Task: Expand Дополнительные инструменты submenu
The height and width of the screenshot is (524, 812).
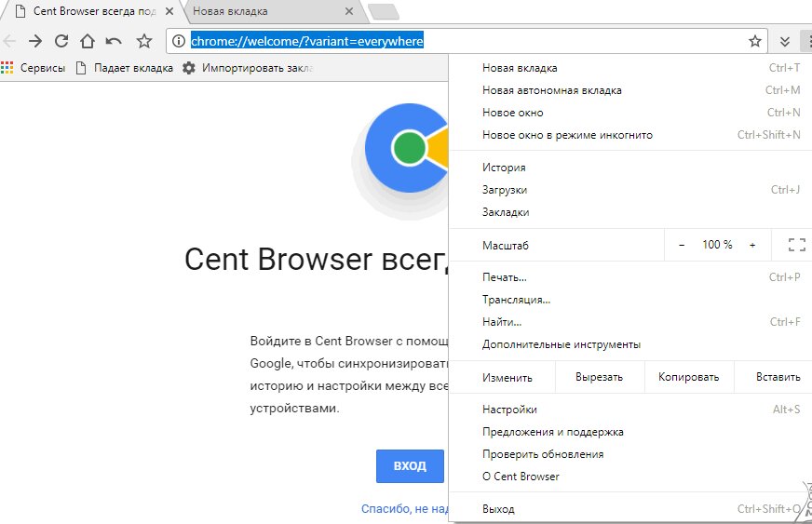Action: pyautogui.click(x=561, y=344)
